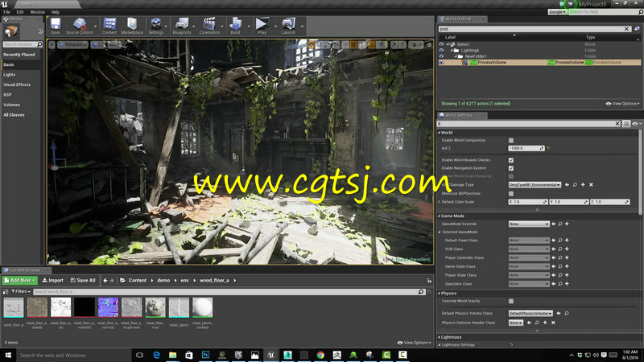This screenshot has width=644, height=362.
Task: Click the Windows Start button
Action: tap(8, 355)
